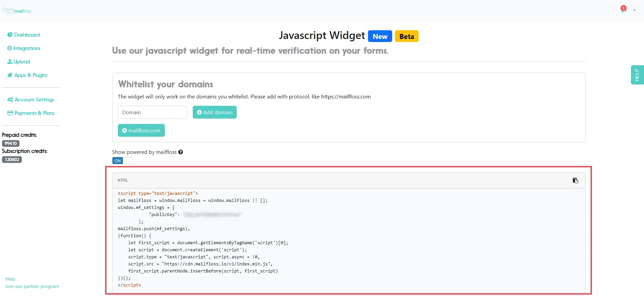Click the Domain input field
The width and height of the screenshot is (644, 299).
coord(152,112)
